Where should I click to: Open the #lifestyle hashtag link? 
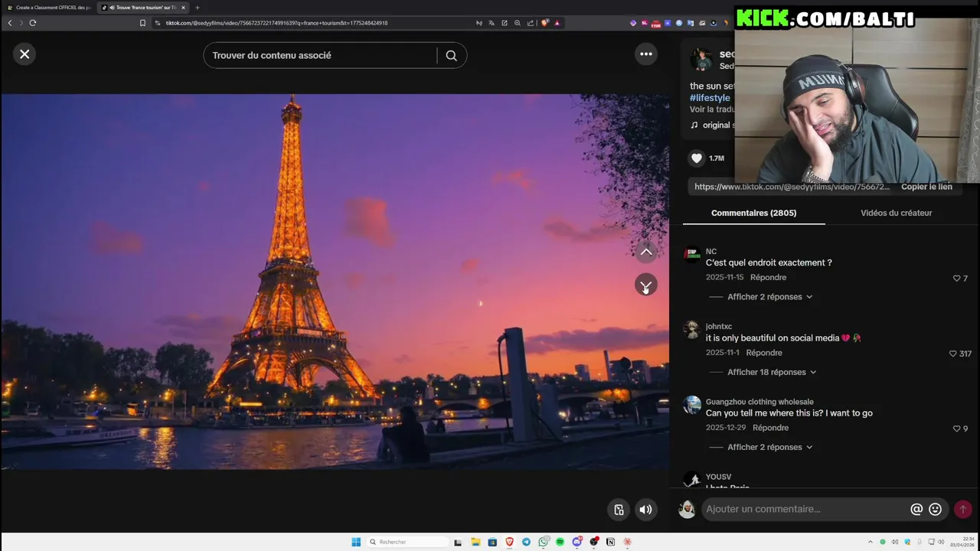coord(710,98)
